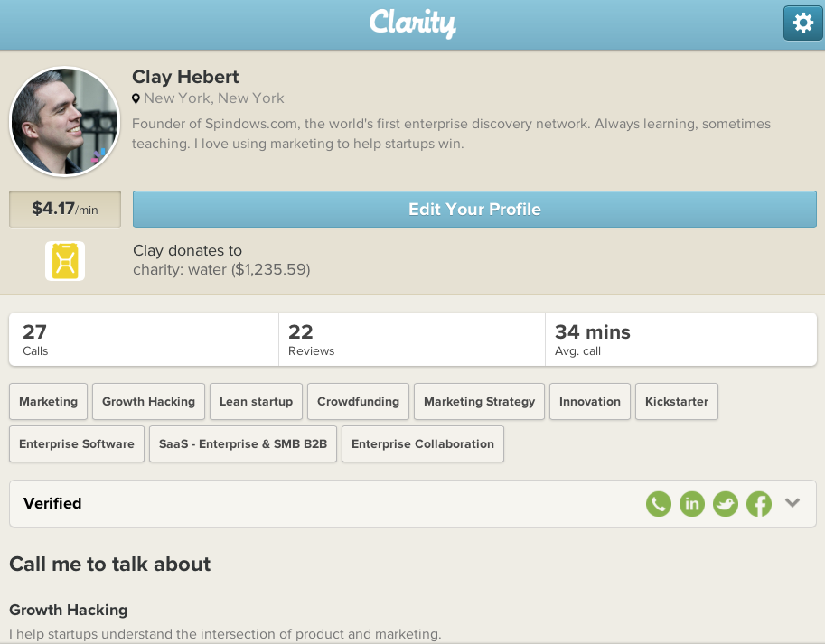Select the Growth Hacking tag

(x=148, y=402)
